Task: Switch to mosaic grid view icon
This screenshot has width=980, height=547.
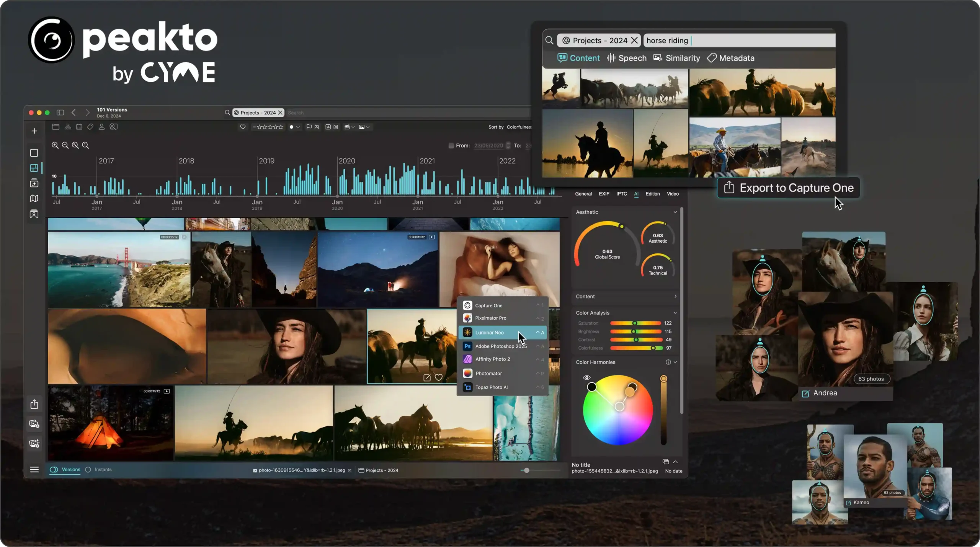Action: (34, 168)
